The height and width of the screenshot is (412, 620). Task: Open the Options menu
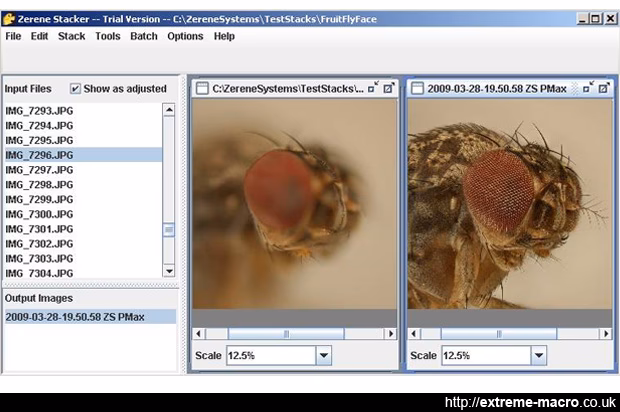click(x=185, y=36)
